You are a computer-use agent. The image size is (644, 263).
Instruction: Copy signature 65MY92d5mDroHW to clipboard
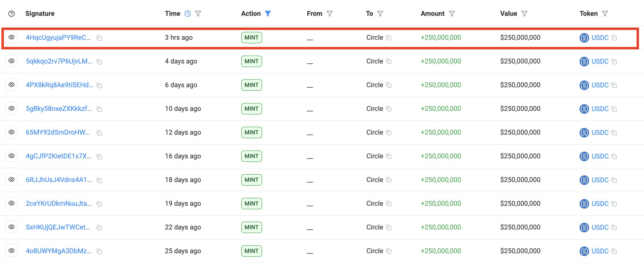99,133
